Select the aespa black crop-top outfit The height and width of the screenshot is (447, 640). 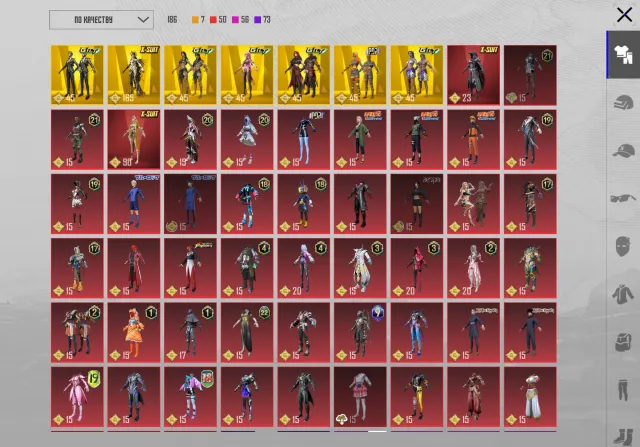tap(417, 204)
